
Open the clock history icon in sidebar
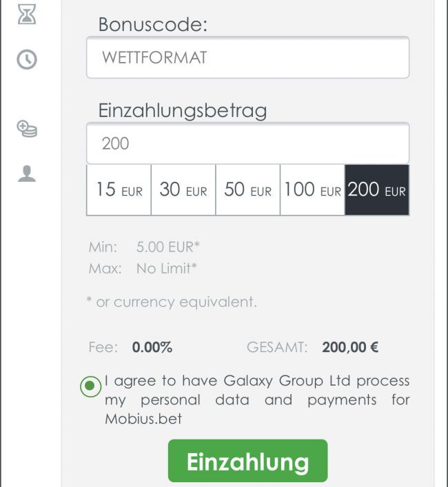pos(26,60)
